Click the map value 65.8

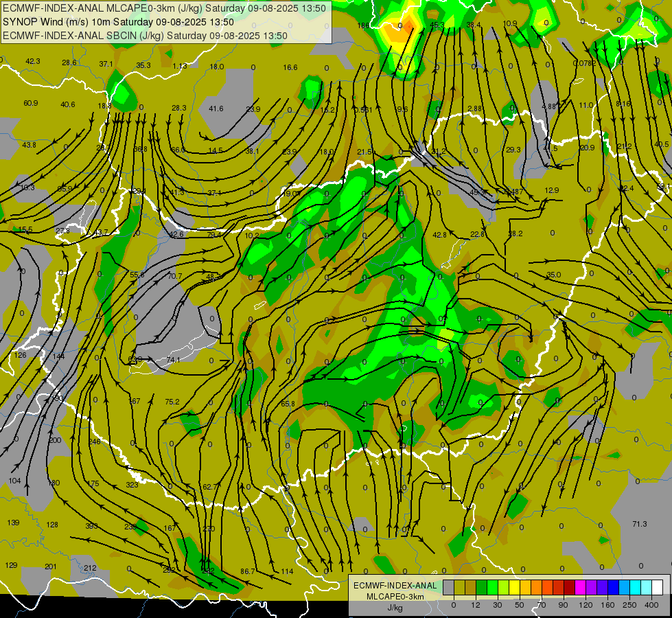pyautogui.click(x=288, y=404)
